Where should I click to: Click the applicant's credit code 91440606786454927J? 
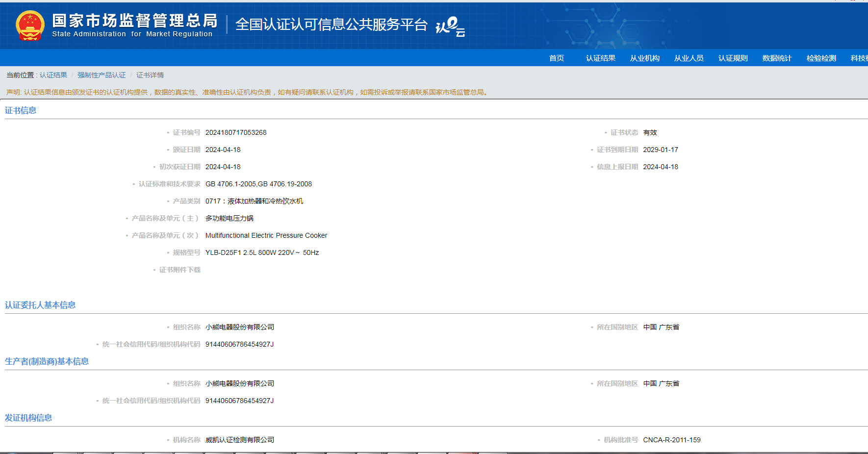coord(239,344)
